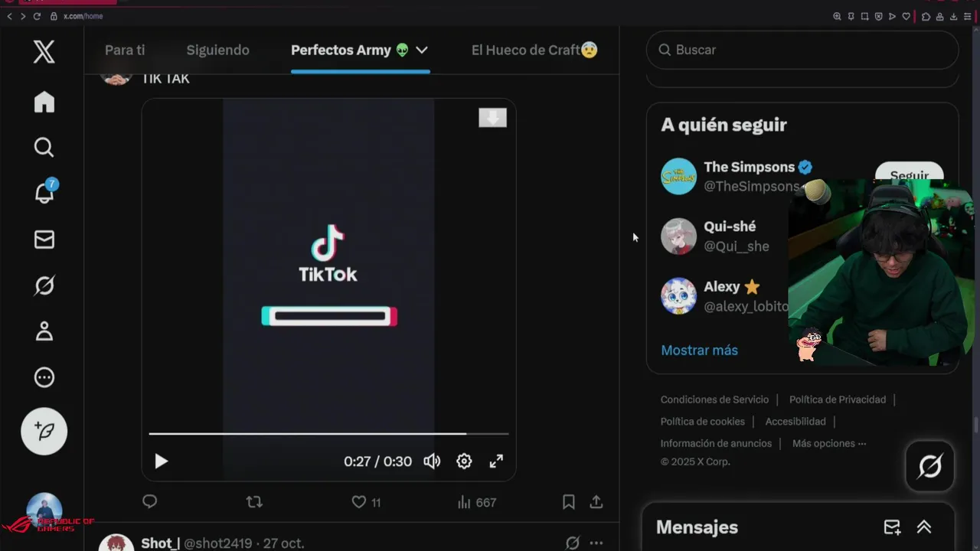Click browser forward arrow

pyautogui.click(x=23, y=16)
